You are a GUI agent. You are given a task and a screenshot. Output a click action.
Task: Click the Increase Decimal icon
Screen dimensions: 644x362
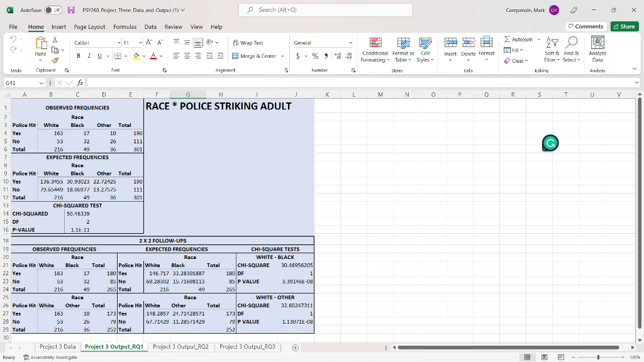[x=338, y=56]
